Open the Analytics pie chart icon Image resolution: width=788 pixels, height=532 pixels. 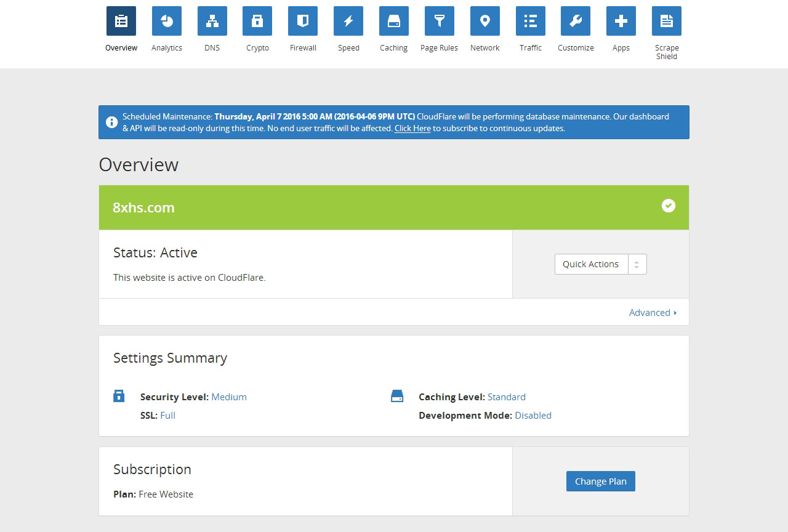point(167,21)
